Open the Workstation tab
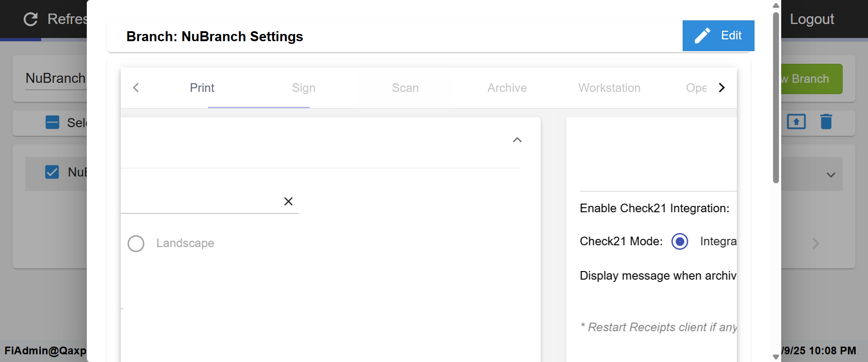 point(609,88)
